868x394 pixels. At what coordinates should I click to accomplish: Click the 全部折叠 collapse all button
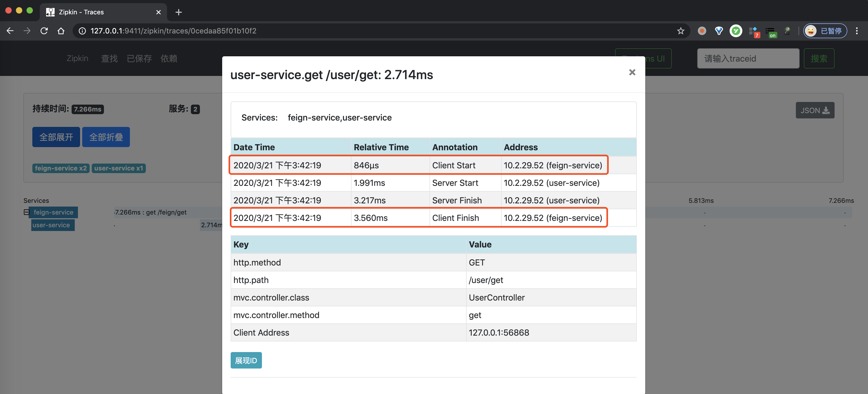pyautogui.click(x=106, y=137)
